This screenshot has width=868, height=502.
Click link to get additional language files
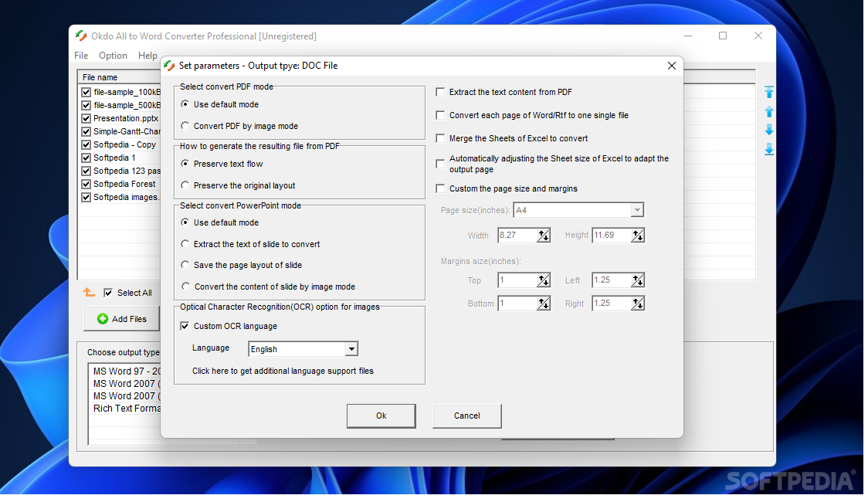click(284, 373)
